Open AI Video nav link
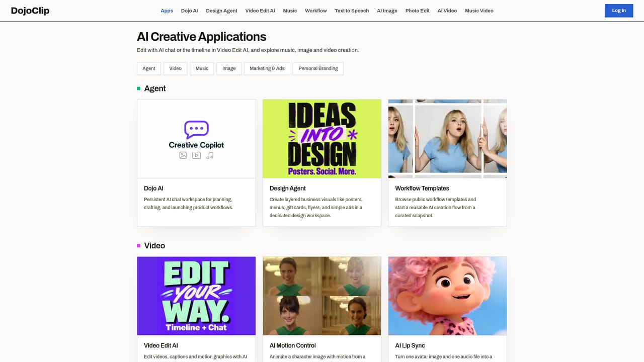Image resolution: width=644 pixels, height=362 pixels. click(x=447, y=11)
